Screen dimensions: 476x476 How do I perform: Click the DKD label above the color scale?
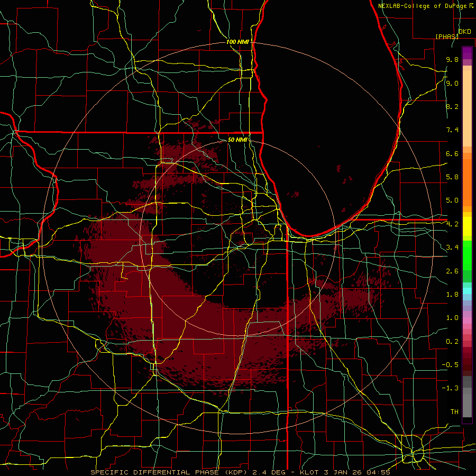point(465,32)
